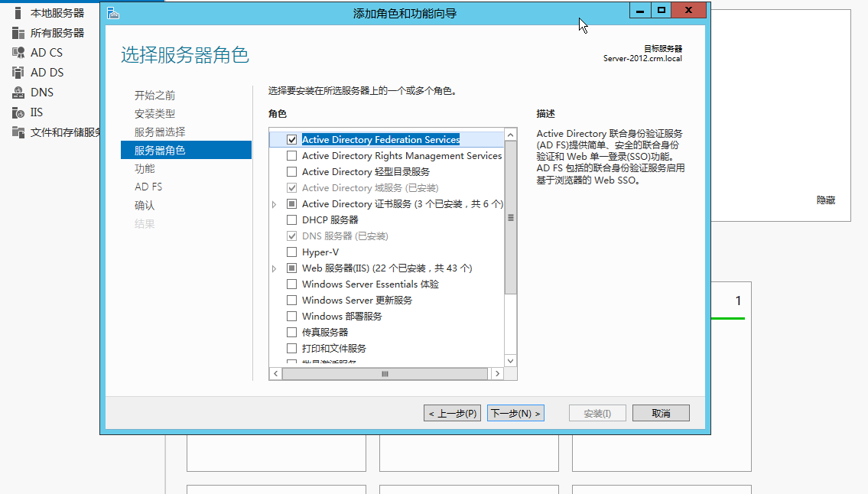Viewport: 868px width, 494px height.
Task: Uncheck Active Directory Federation Services
Action: (x=291, y=140)
